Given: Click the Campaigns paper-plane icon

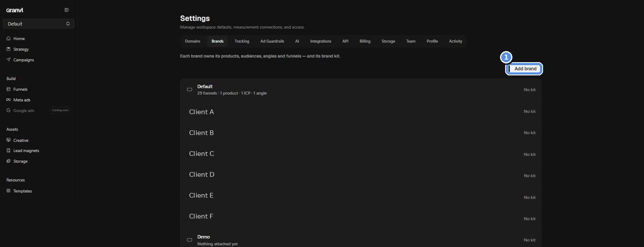Looking at the screenshot, I should (9, 60).
